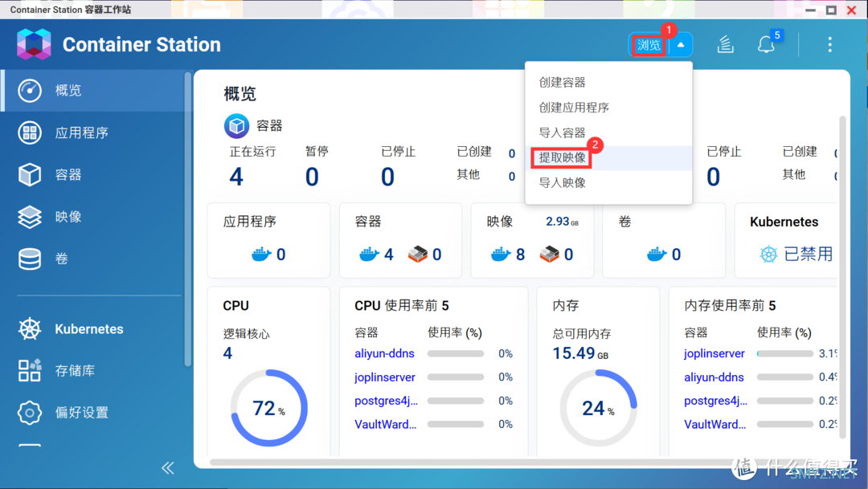
Task: Click the memory 24% usage gauge
Action: point(598,408)
